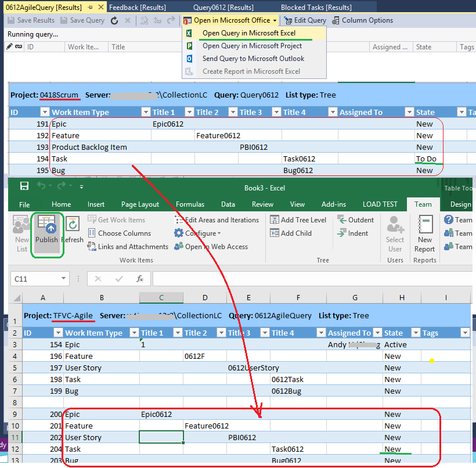Click Edit Areas and Iterations
The width and height of the screenshot is (476, 468).
217,220
